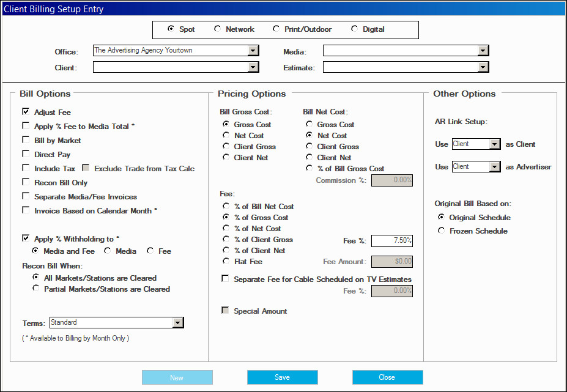Viewport: 567px width, 392px height.
Task: Tick Separate Media/Fee Invoices checkbox
Action: tap(26, 196)
